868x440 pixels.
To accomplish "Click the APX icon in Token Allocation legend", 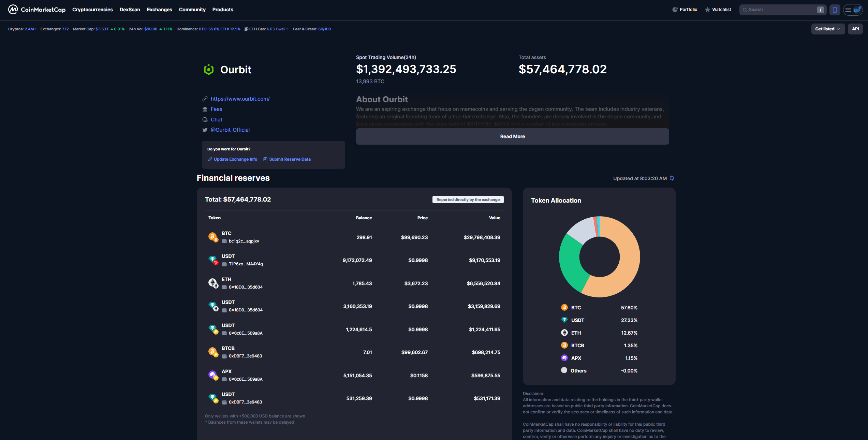I will tap(564, 358).
